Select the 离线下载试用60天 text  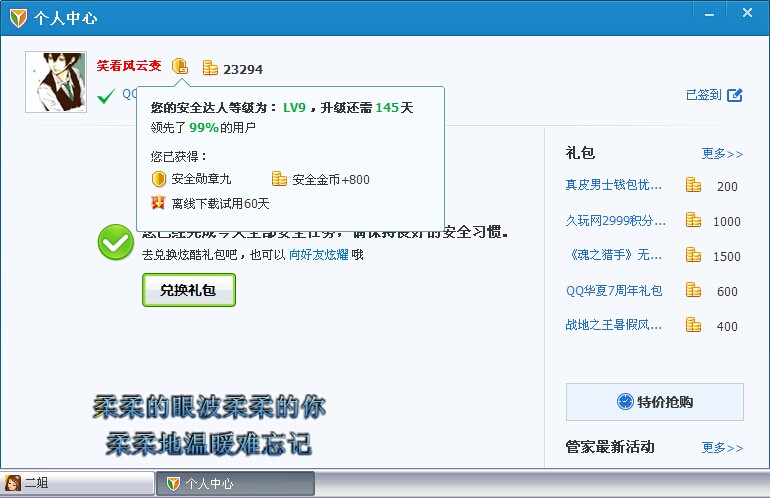tap(220, 203)
